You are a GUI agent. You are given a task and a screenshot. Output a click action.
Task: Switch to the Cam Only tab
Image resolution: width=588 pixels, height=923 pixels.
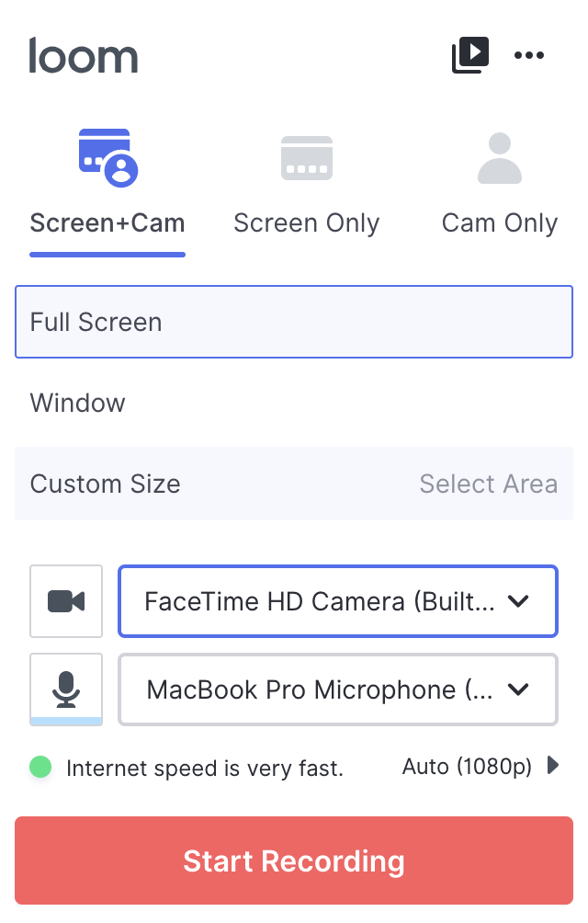[500, 223]
